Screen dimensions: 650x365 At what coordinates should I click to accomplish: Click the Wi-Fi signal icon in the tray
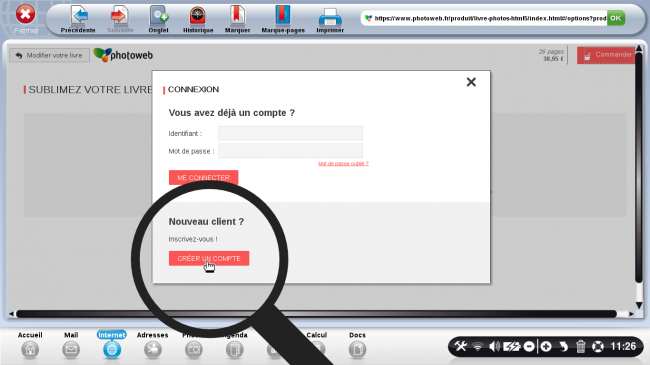[478, 347]
